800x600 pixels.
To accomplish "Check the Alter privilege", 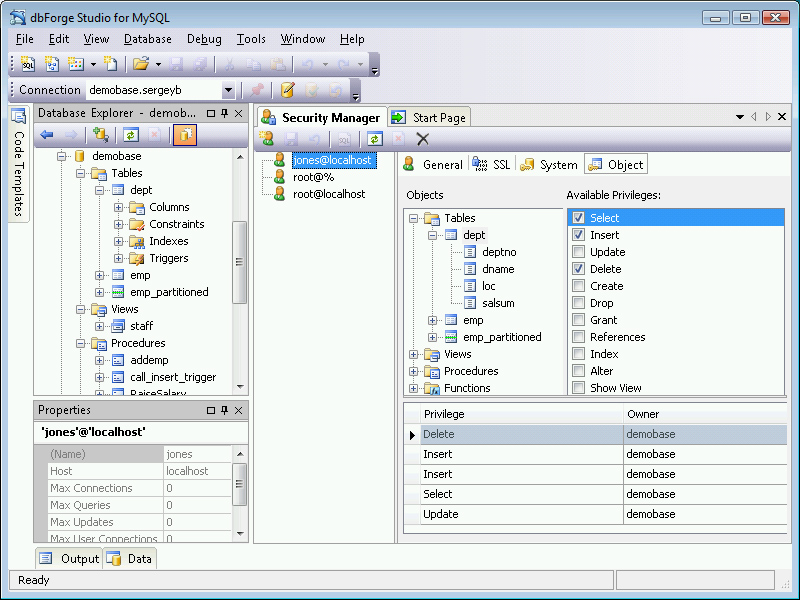I will pos(578,371).
